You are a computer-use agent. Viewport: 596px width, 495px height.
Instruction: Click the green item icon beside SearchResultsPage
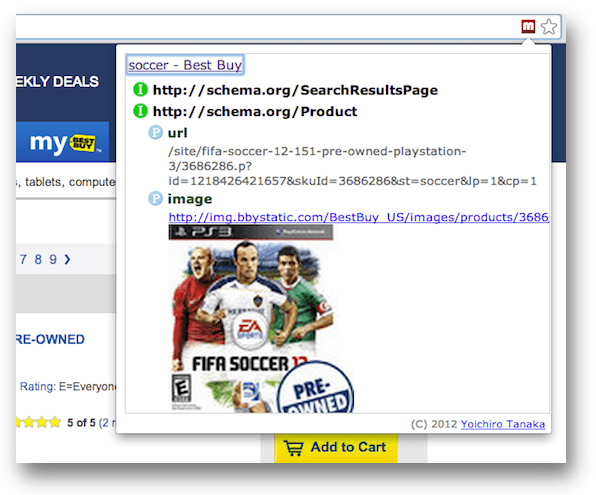[x=140, y=90]
